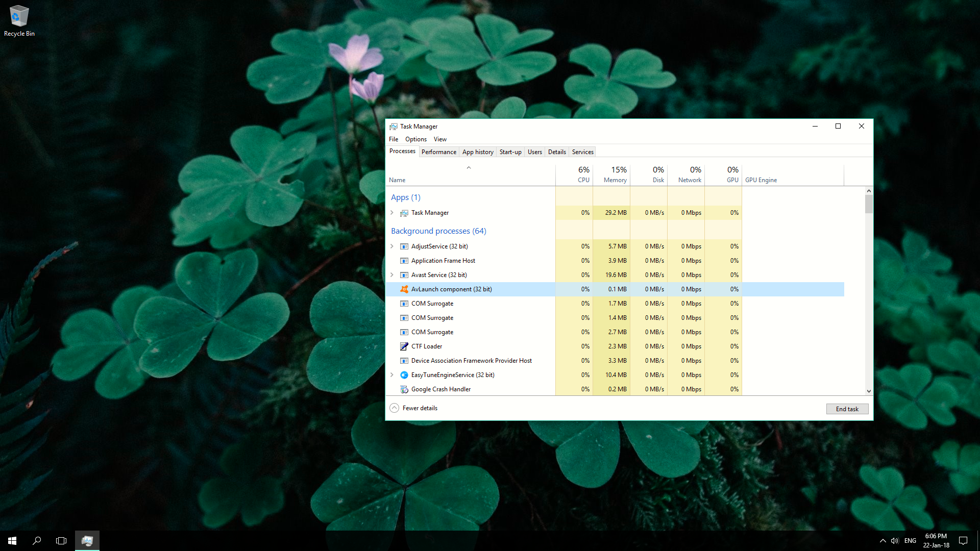The width and height of the screenshot is (980, 551).
Task: Click the Task Manager app row icon
Action: 404,213
